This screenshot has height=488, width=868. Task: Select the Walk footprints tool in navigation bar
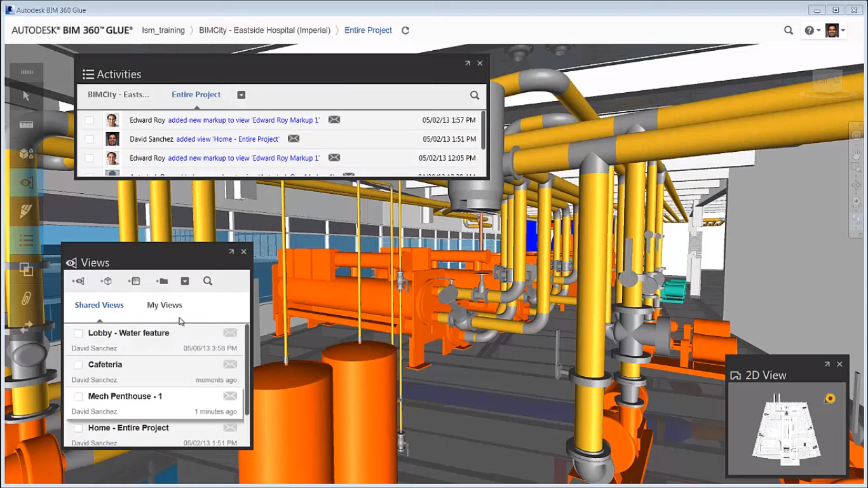click(x=856, y=219)
